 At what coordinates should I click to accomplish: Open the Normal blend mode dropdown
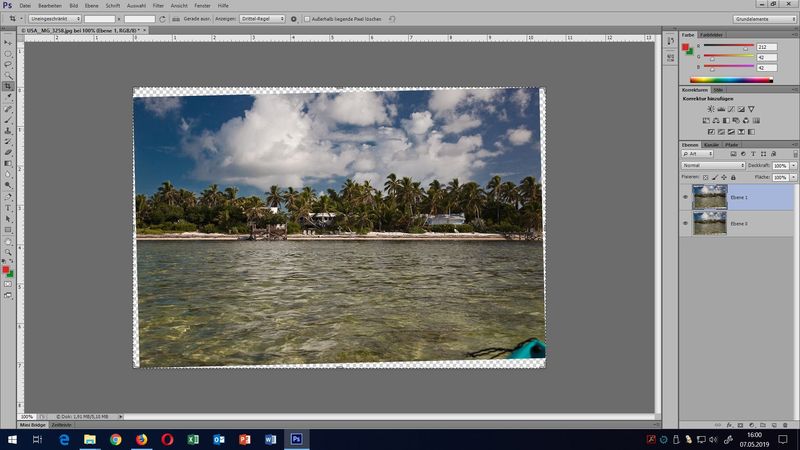coord(713,165)
